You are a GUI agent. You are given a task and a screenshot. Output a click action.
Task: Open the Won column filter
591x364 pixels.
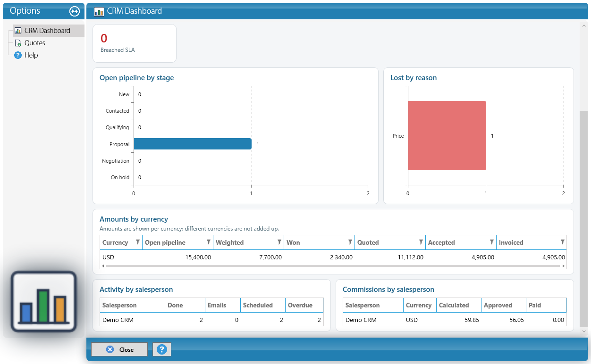tap(350, 242)
